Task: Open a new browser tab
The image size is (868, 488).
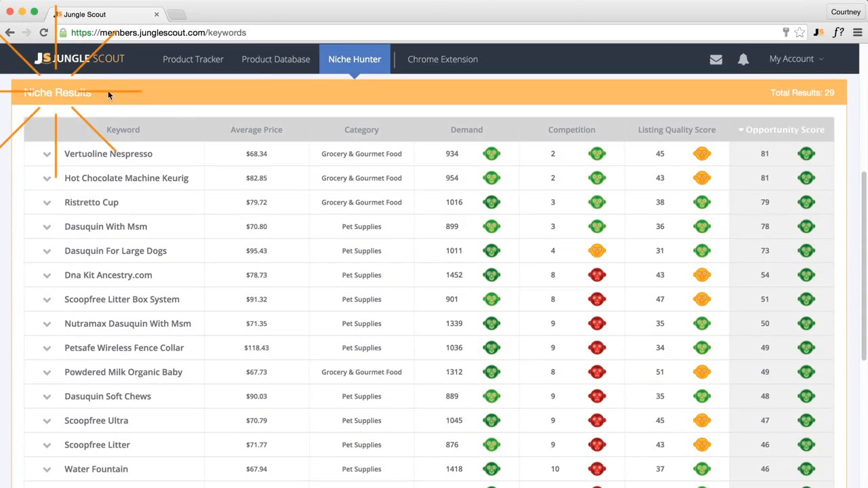Action: [176, 14]
